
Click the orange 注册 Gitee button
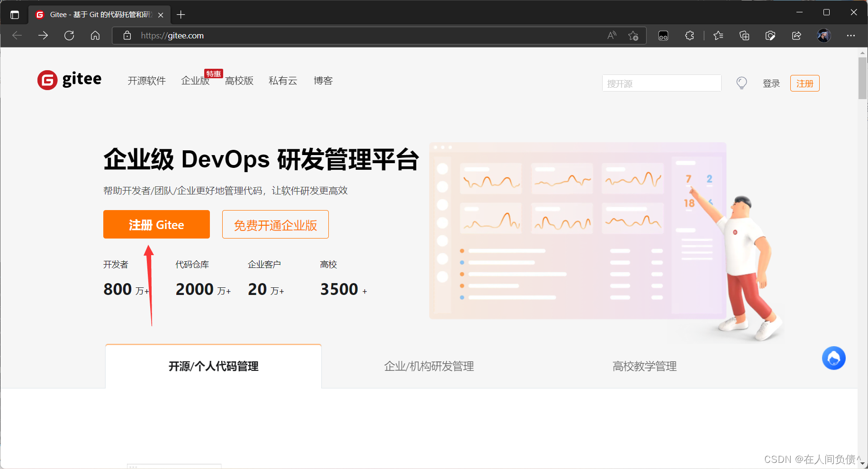156,224
